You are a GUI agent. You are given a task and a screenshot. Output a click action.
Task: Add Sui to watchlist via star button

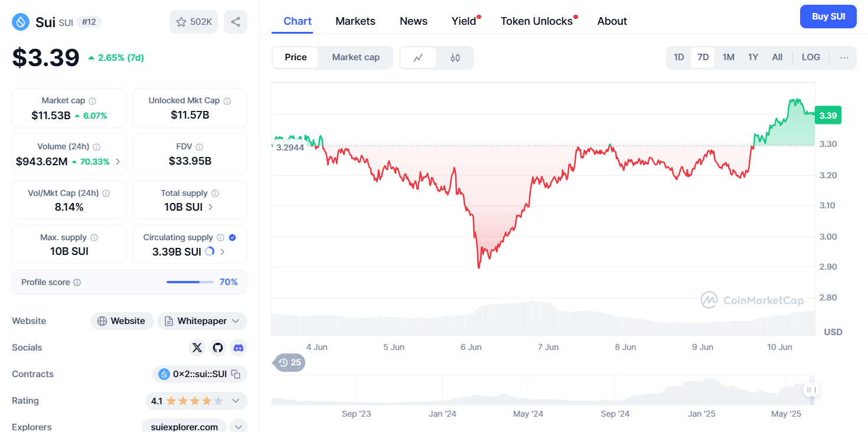[x=194, y=22]
